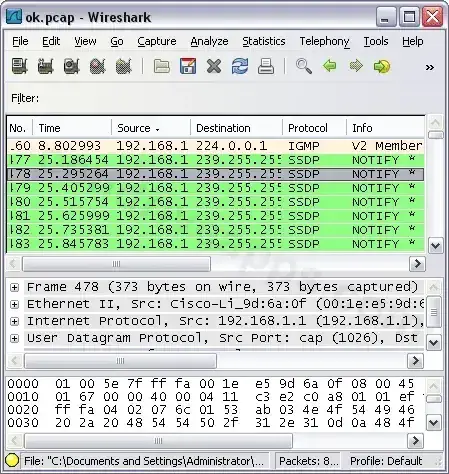
Task: Sort packets by Source column header
Action: 151,128
